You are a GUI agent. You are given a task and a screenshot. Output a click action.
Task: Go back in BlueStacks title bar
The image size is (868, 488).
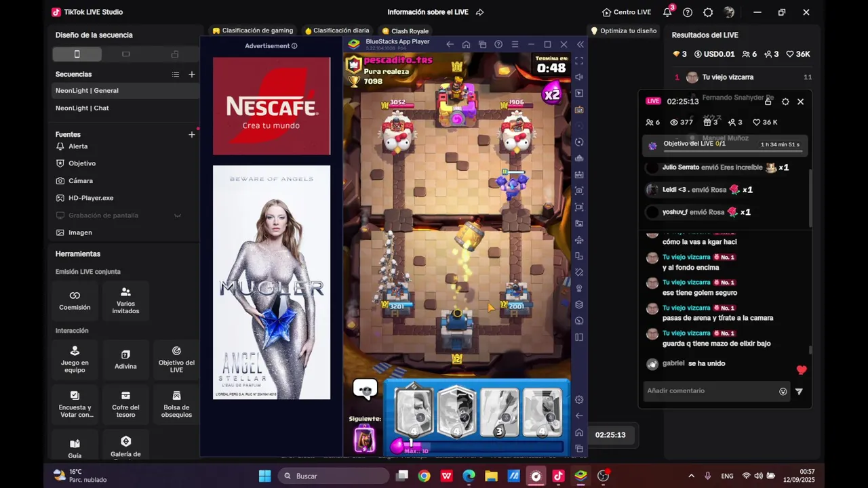tap(450, 44)
